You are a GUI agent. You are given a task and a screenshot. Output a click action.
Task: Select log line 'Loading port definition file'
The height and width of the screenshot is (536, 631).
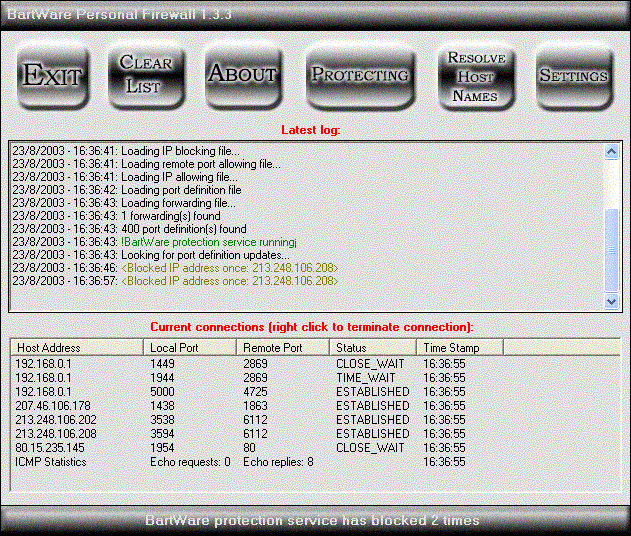[127, 190]
